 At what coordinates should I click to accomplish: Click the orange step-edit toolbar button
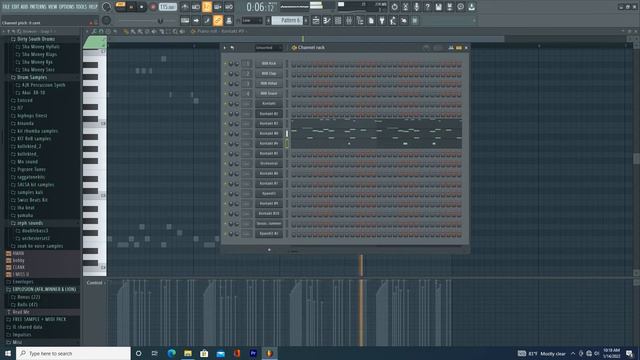click(x=207, y=7)
